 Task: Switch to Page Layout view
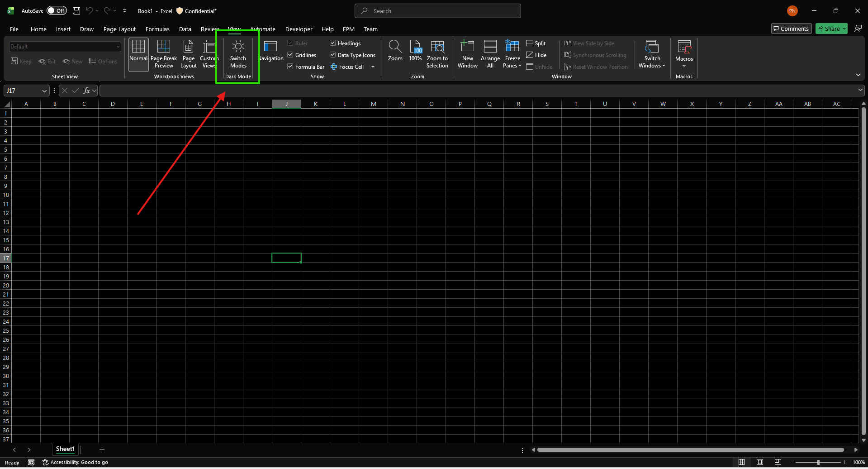(189, 55)
